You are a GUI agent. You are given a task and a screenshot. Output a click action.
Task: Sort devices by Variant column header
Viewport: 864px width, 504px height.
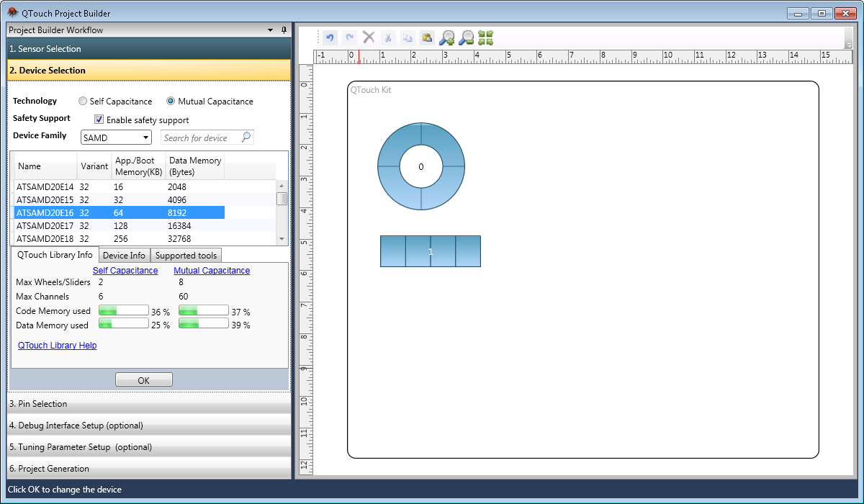pyautogui.click(x=94, y=166)
